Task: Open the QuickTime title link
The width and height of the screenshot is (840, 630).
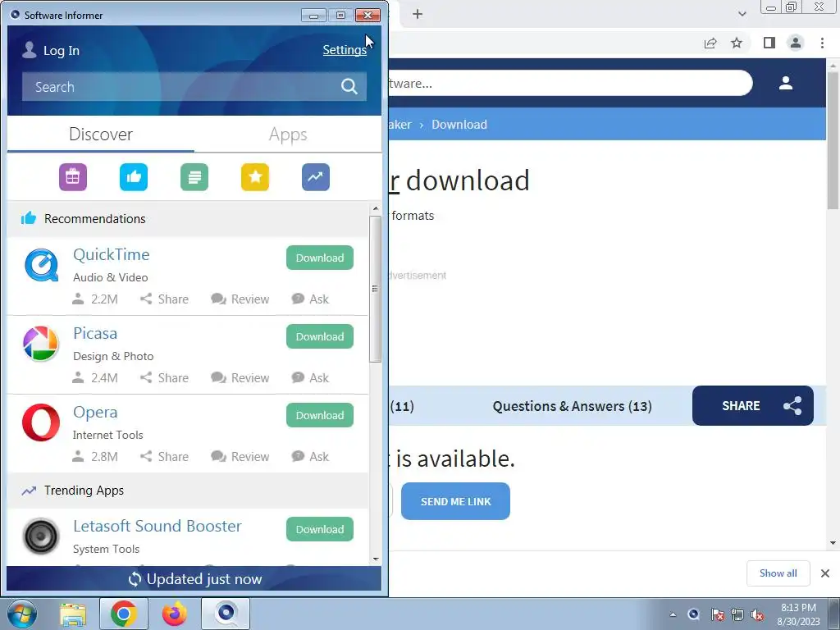Action: pyautogui.click(x=112, y=254)
